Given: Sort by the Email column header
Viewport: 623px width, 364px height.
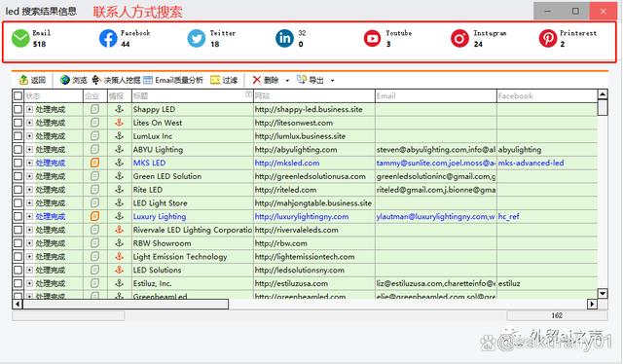Looking at the screenshot, I should [x=435, y=95].
